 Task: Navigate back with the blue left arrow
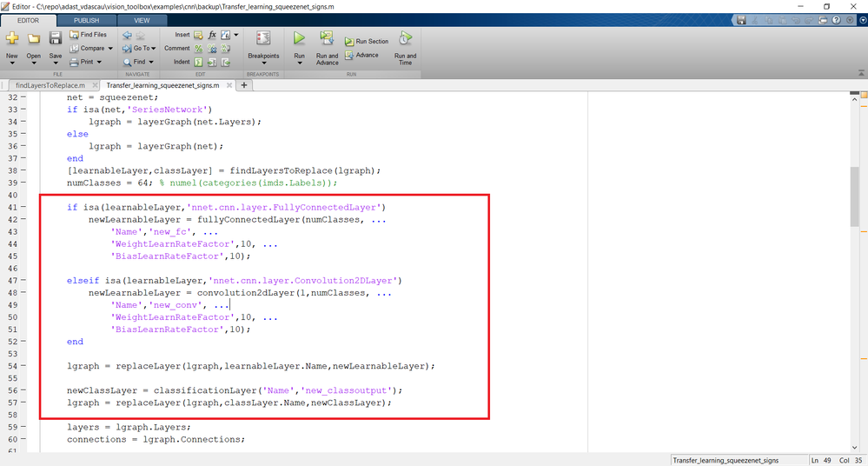(x=128, y=35)
